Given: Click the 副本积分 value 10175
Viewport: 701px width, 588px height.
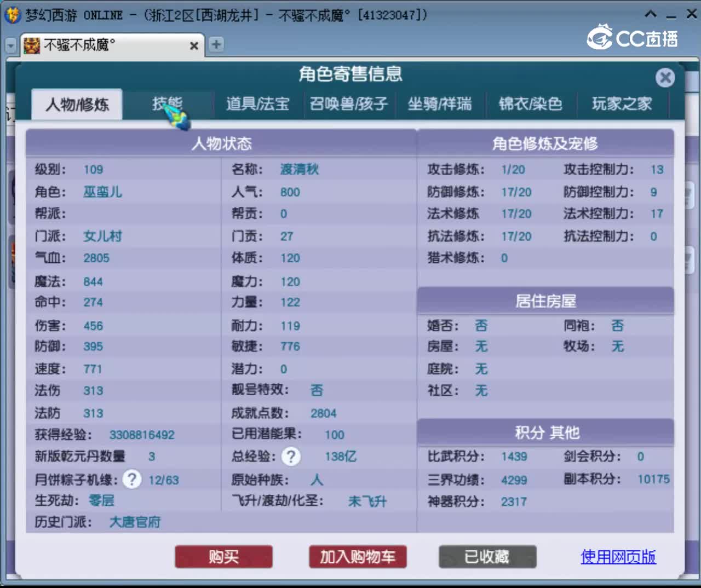Looking at the screenshot, I should pyautogui.click(x=653, y=480).
